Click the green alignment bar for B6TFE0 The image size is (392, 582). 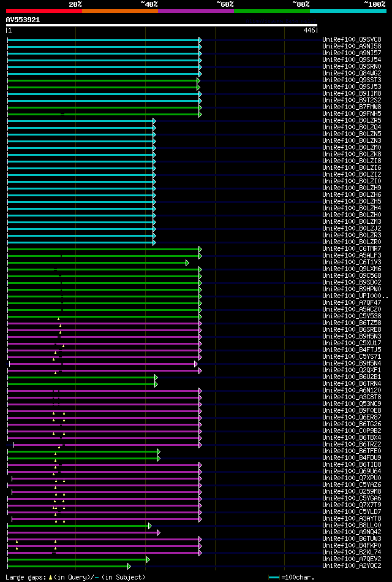[x=84, y=451]
